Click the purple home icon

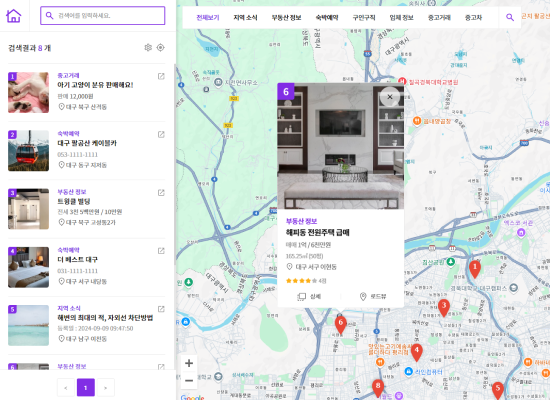[14, 16]
